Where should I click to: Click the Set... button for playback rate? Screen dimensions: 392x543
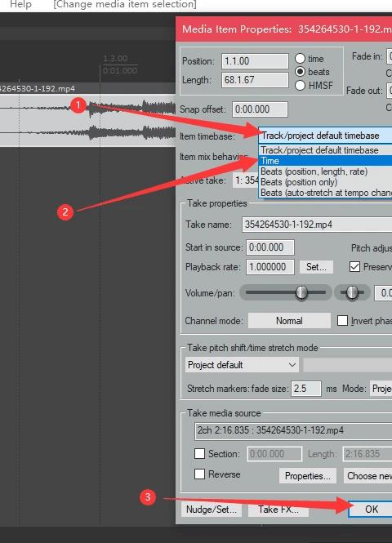point(316,267)
